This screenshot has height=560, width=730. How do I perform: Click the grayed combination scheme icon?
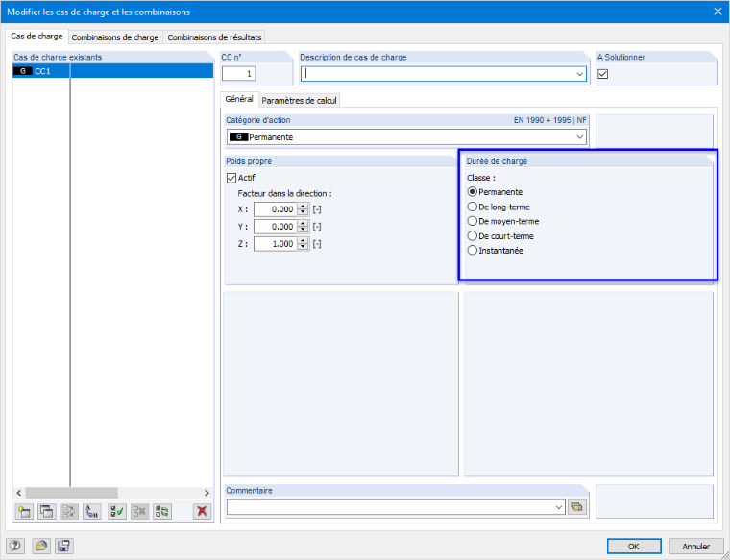tap(69, 511)
